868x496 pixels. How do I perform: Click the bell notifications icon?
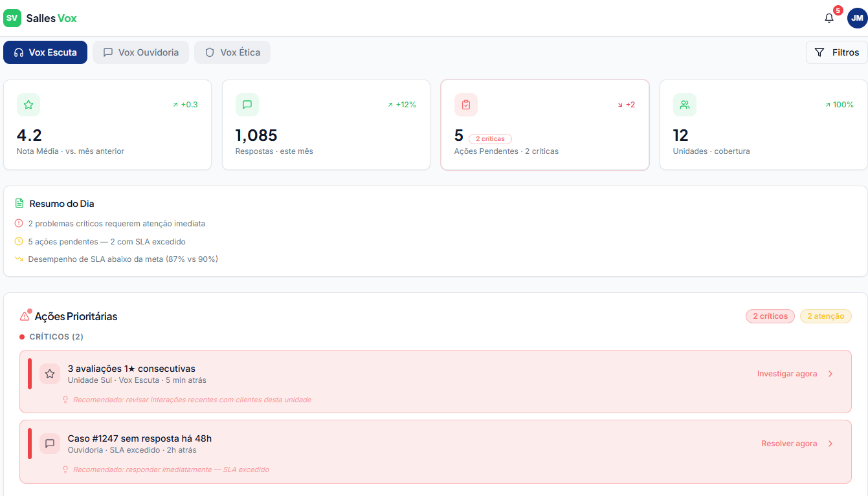tap(829, 17)
